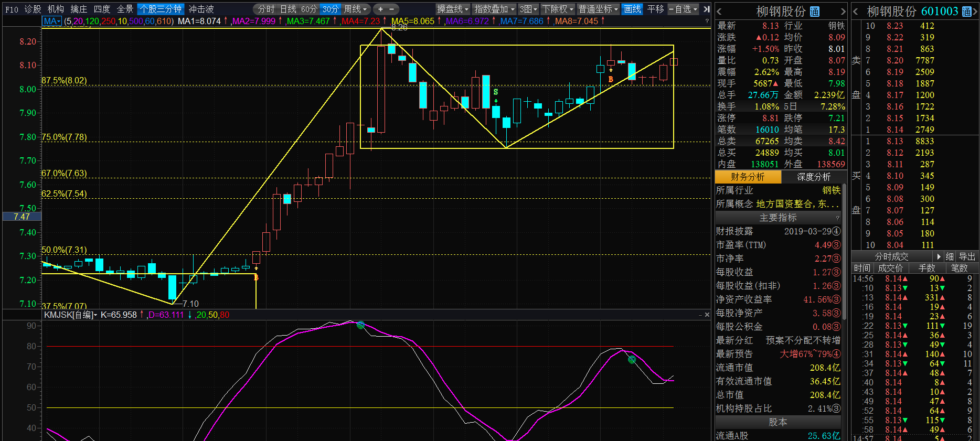Open 指数叠加 overlay dropdown
This screenshot has height=441, width=980.
point(494,9)
